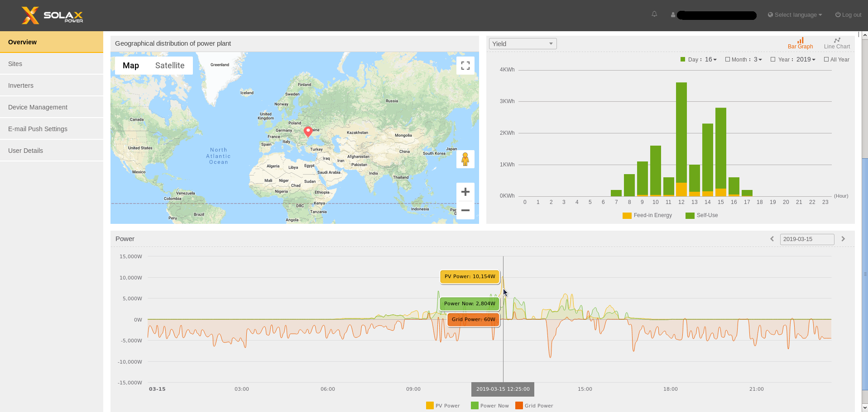
Task: Click the Log out link
Action: pyautogui.click(x=848, y=15)
